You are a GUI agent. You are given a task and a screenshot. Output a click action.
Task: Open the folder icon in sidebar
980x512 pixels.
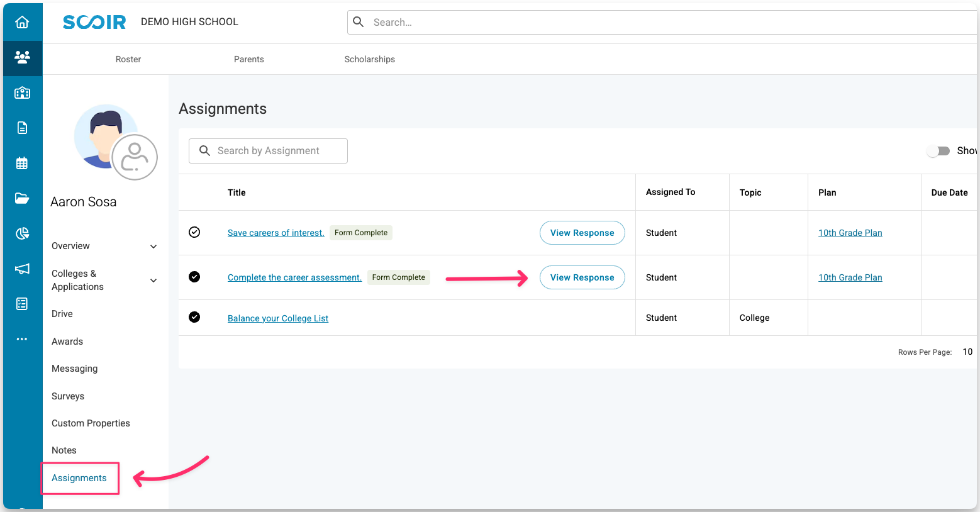coord(22,199)
